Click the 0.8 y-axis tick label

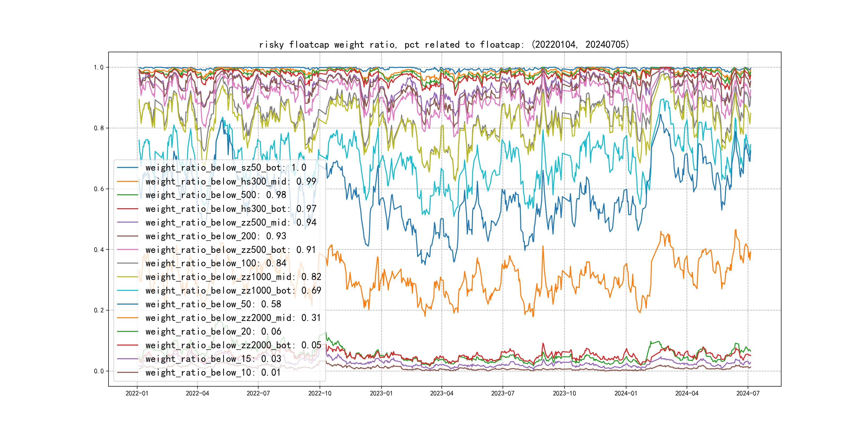(99, 128)
